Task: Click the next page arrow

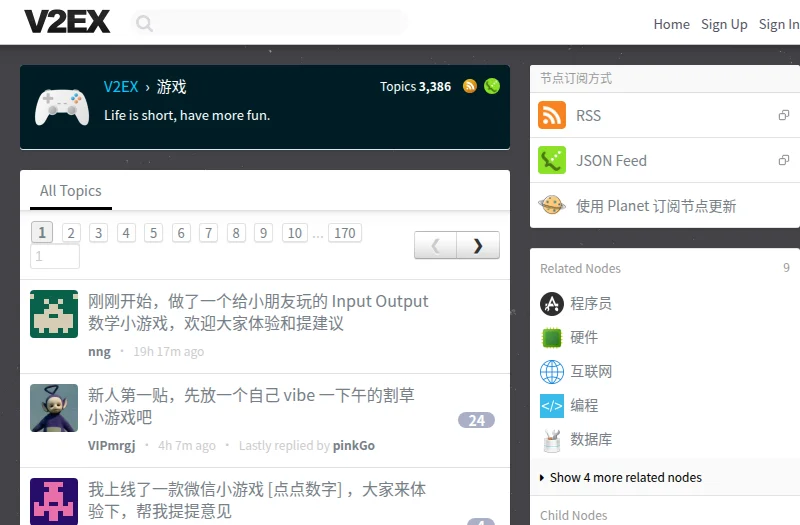Action: click(478, 245)
